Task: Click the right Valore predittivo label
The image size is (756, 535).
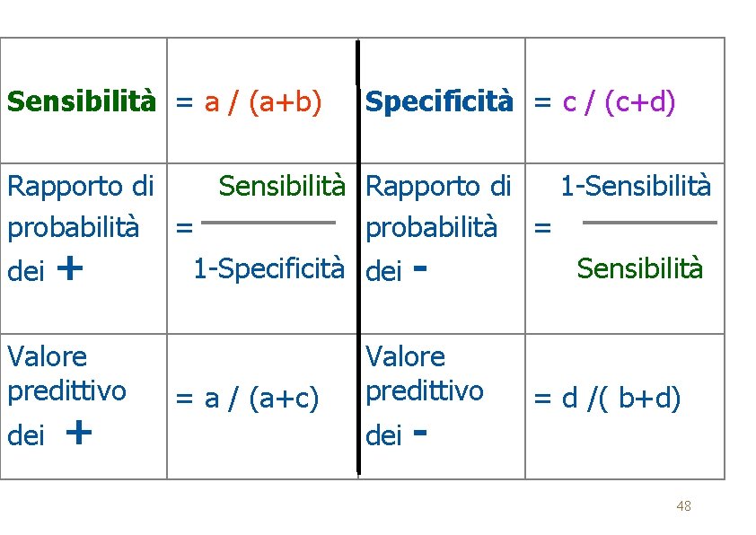Action: click(x=424, y=373)
